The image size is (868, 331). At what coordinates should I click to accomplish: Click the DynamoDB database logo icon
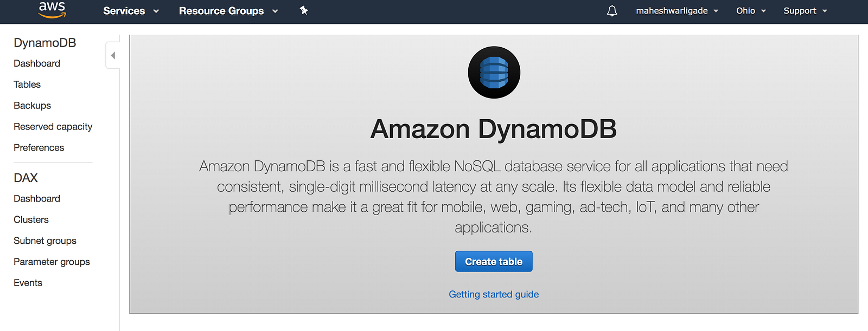494,73
